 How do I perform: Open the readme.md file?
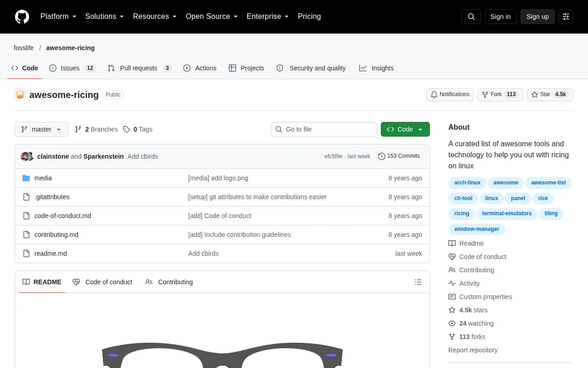click(51, 253)
